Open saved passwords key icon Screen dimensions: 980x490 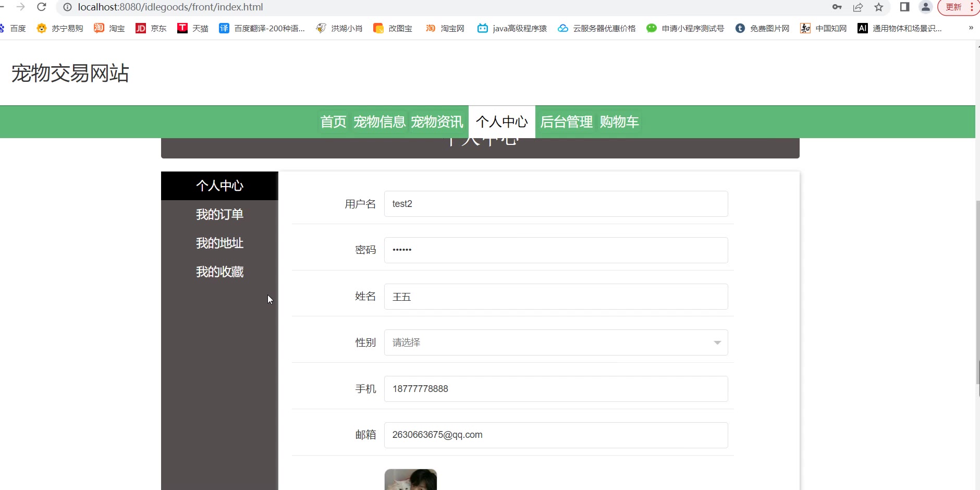[837, 7]
